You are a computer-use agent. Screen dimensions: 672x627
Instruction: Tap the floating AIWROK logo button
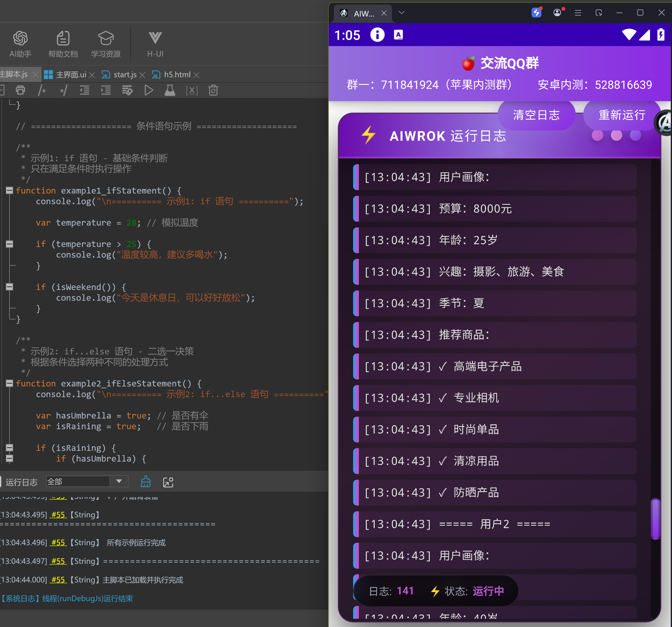pos(665,122)
